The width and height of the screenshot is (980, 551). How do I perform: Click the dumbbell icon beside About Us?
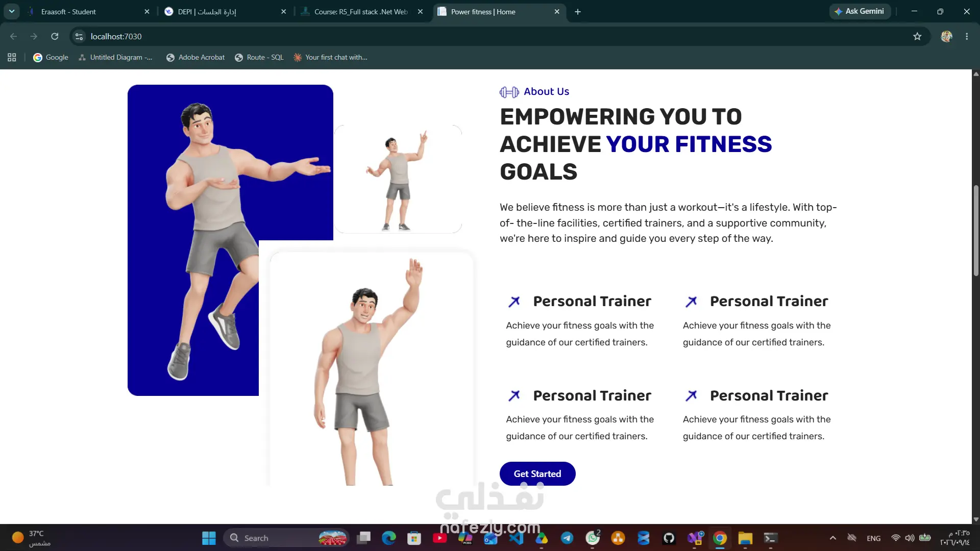(509, 92)
